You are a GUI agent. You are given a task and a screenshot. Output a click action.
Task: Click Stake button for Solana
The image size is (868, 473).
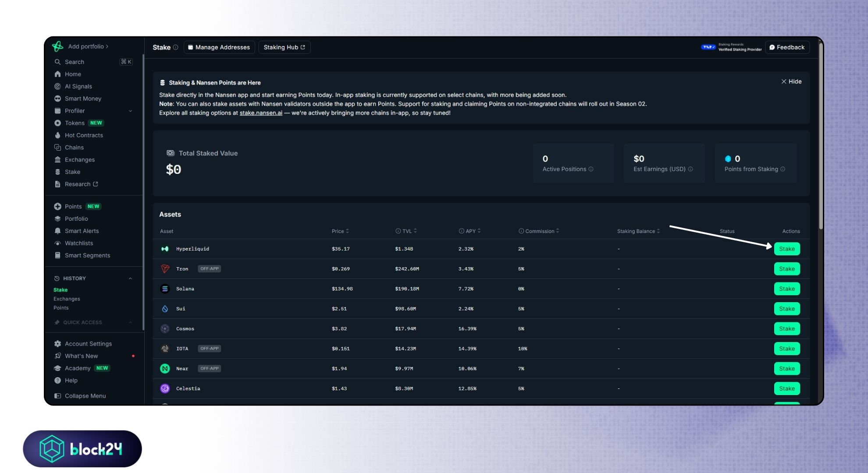(787, 289)
